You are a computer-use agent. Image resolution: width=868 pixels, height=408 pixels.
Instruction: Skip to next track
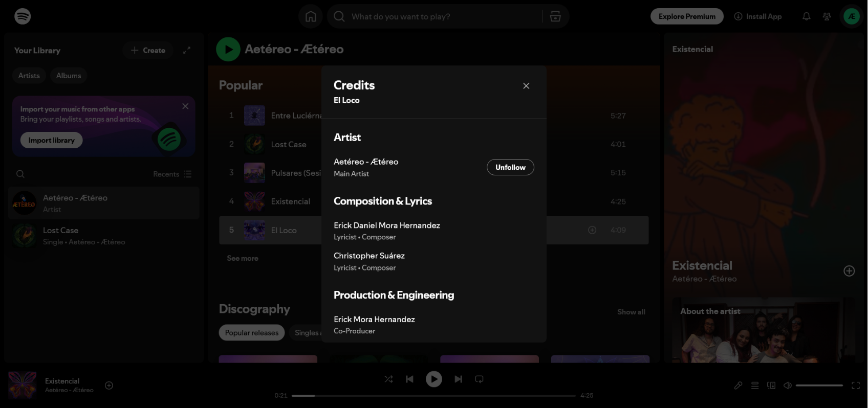[x=459, y=379]
